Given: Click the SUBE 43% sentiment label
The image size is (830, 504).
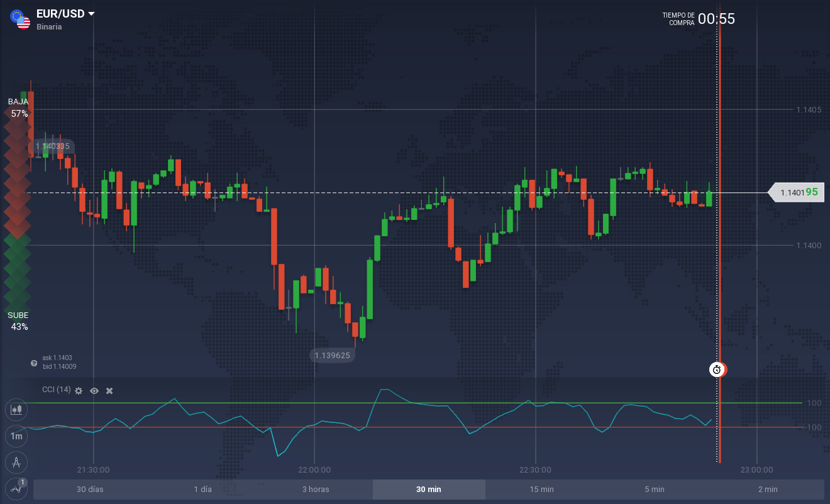Looking at the screenshot, I should (x=19, y=320).
